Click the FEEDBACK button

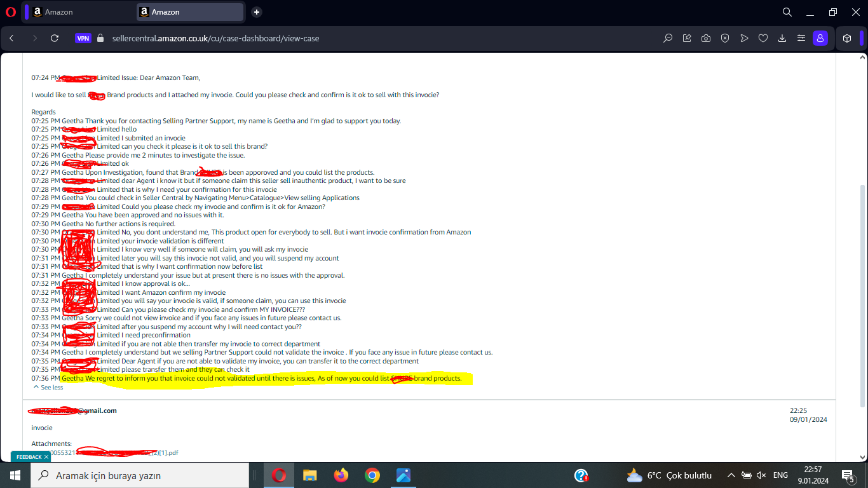[29, 457]
